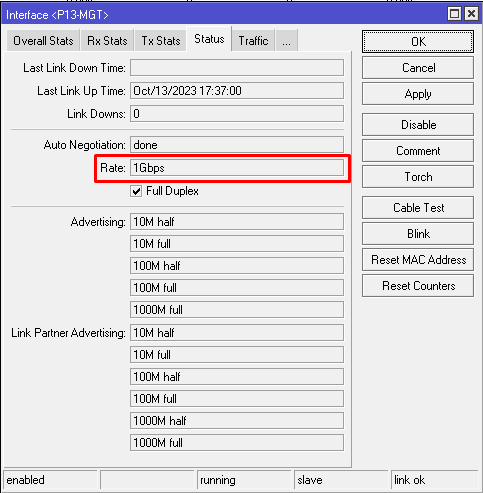Open the Rx Stats tab
The height and width of the screenshot is (493, 483).
[x=107, y=41]
